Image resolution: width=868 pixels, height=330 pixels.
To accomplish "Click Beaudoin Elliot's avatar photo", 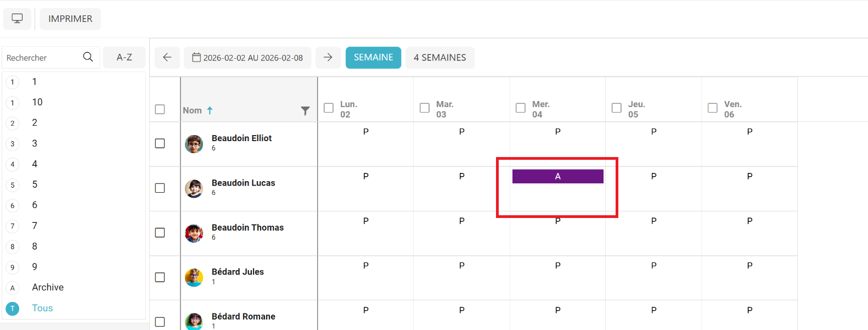I will [x=194, y=144].
